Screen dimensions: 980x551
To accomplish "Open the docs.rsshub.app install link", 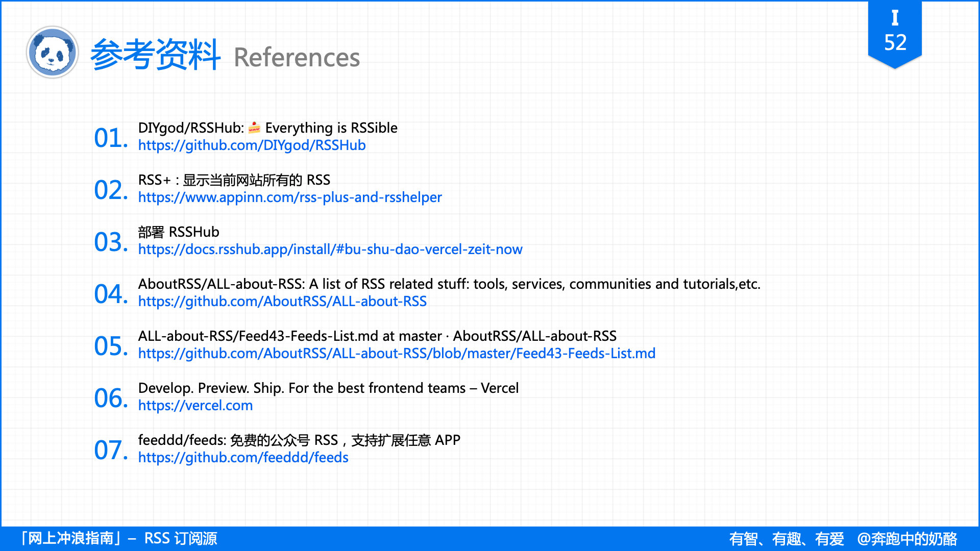I will coord(330,249).
